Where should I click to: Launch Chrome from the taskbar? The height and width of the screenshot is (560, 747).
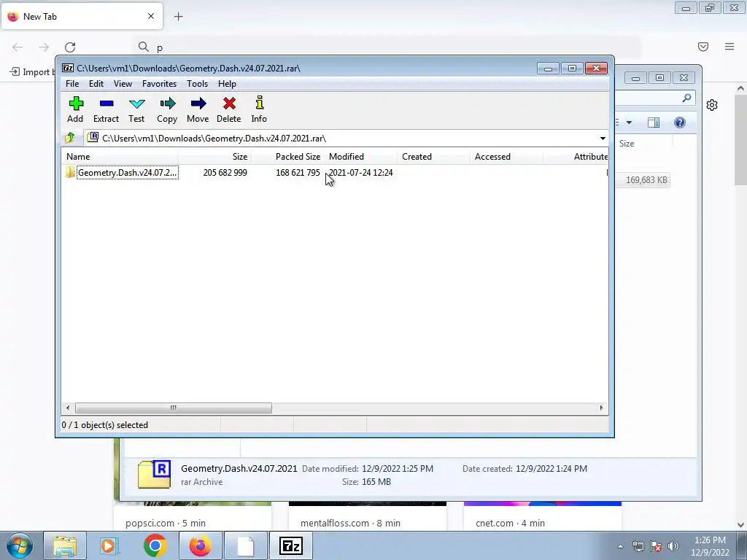tap(155, 545)
